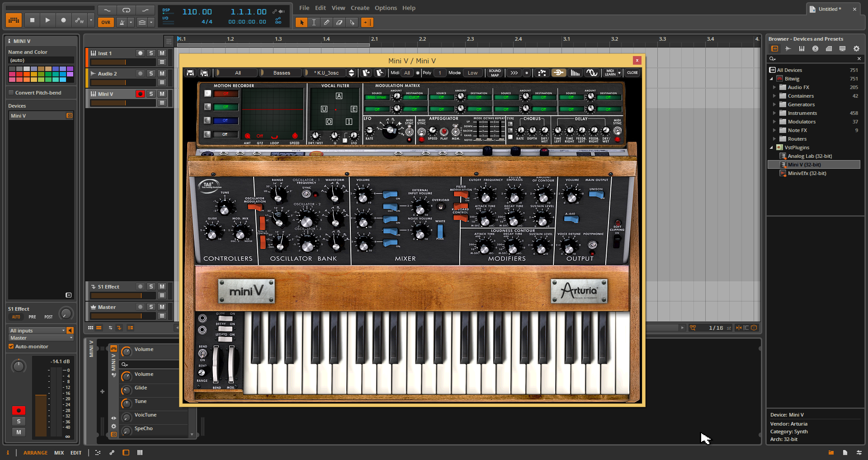The width and height of the screenshot is (868, 460).
Task: Collapse the Bitwig tree node
Action: tap(771, 79)
